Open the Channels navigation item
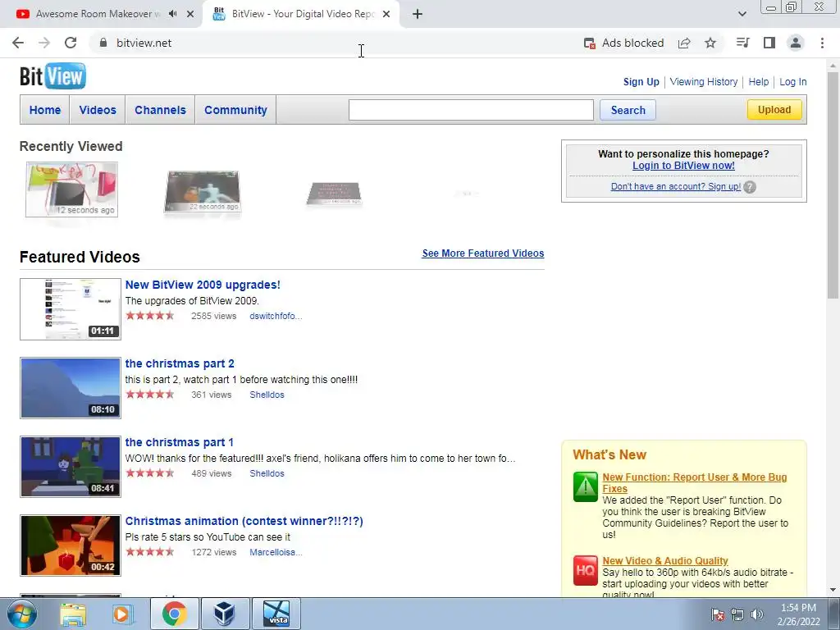 (x=160, y=110)
